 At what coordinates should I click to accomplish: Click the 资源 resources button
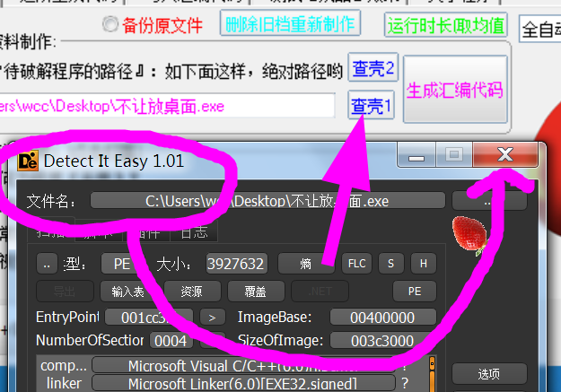click(192, 292)
